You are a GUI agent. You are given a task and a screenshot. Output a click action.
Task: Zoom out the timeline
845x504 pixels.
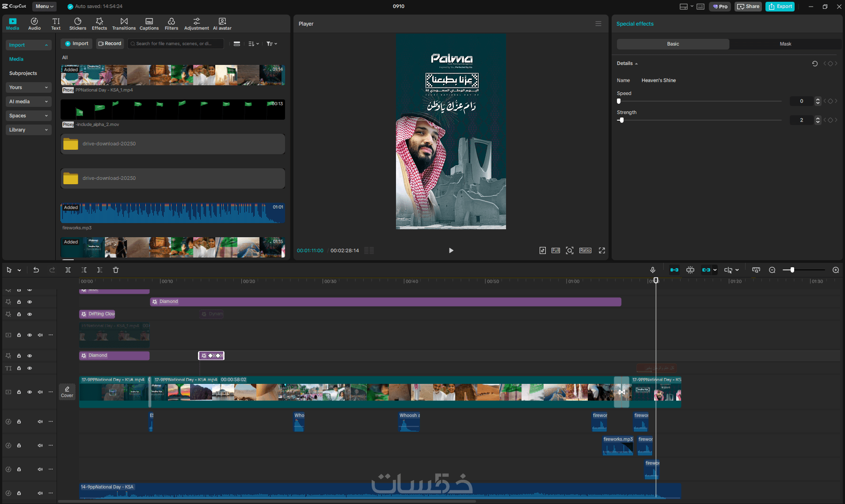(772, 270)
